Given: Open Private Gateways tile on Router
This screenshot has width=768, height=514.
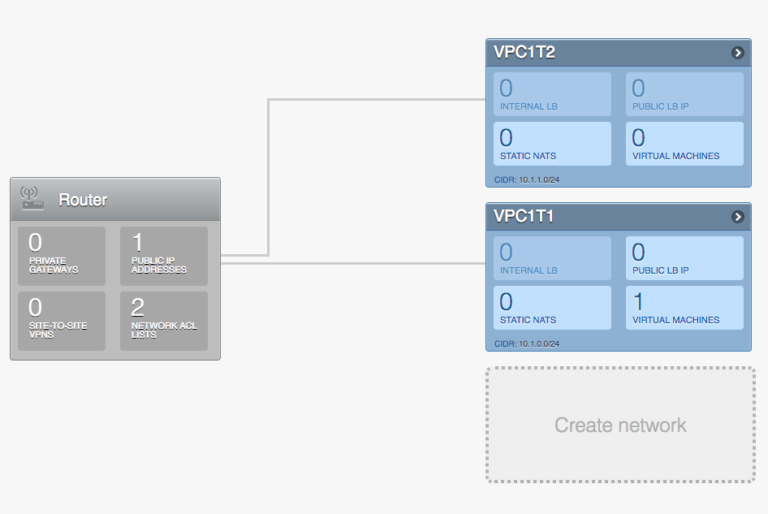Looking at the screenshot, I should (x=62, y=256).
